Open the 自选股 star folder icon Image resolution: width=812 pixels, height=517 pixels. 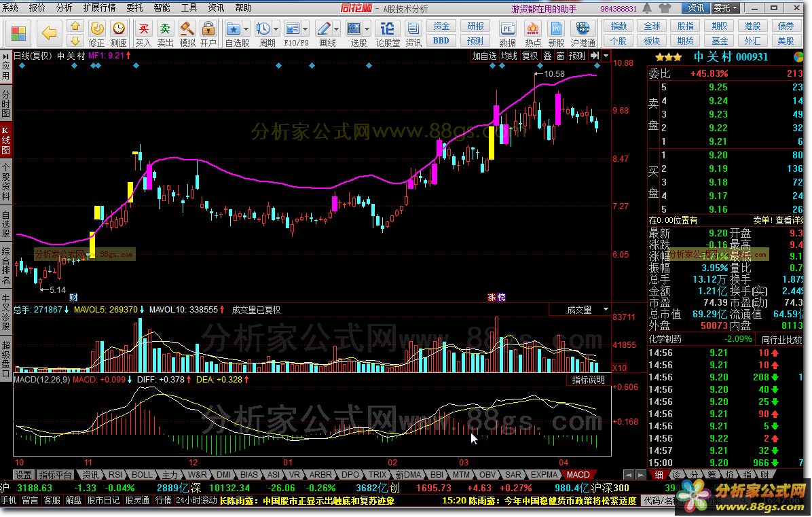click(x=233, y=29)
